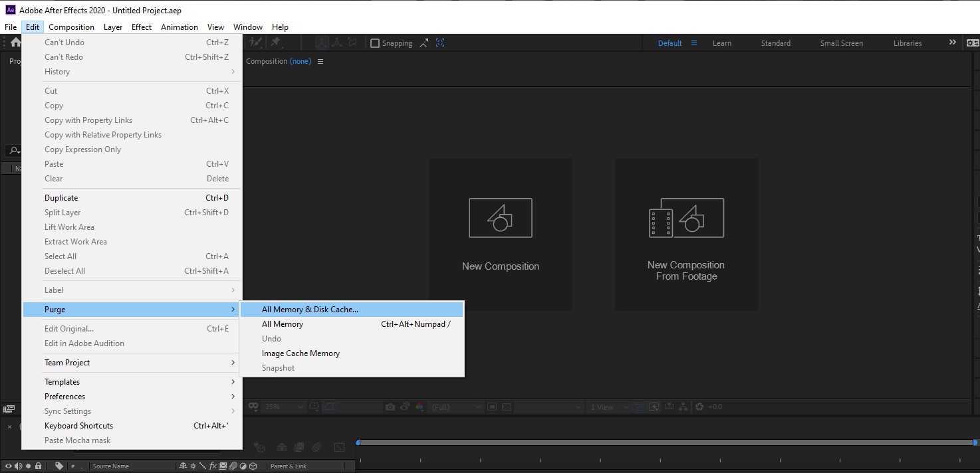Choose Image Cache Memory in Purge submenu
Viewport: 980px width, 473px height.
click(352, 353)
